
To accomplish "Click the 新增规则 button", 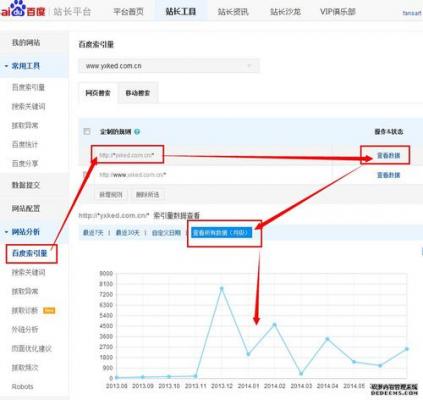I will click(111, 195).
